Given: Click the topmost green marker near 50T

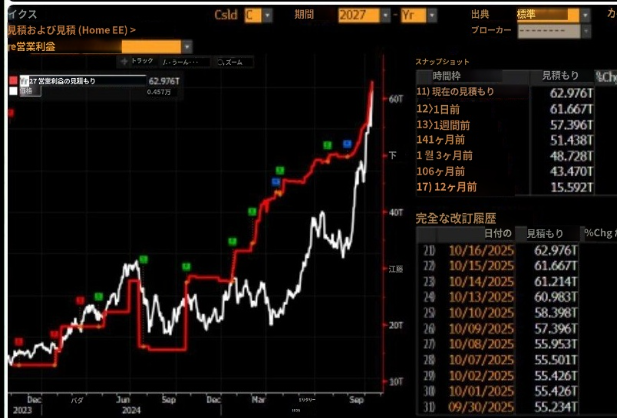Looking at the screenshot, I should (327, 145).
